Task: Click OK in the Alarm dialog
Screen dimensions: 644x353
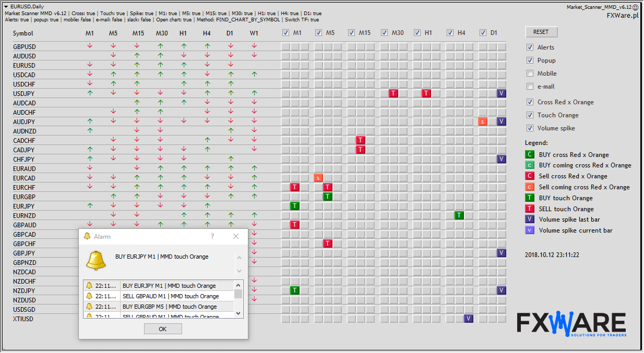Action: pyautogui.click(x=163, y=329)
